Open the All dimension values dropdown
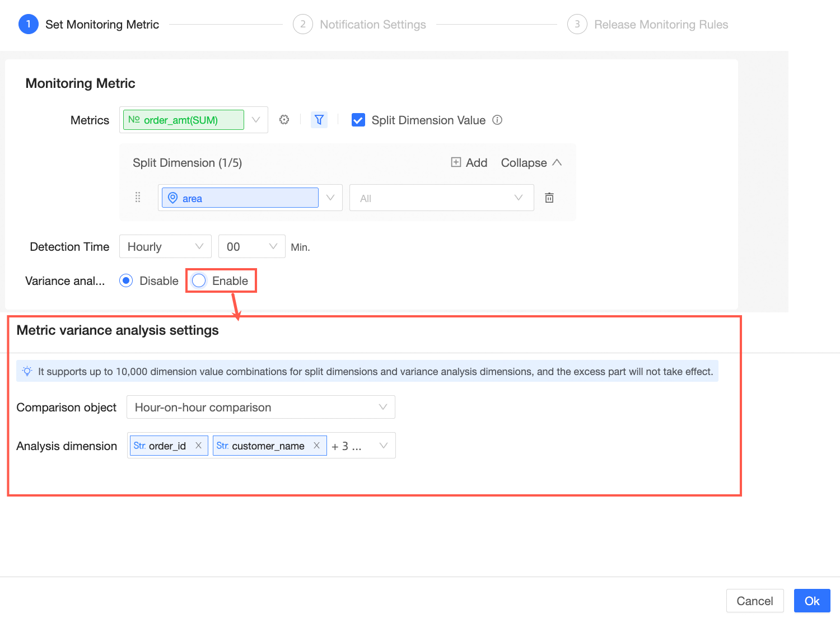This screenshot has height=618, width=840. (442, 198)
